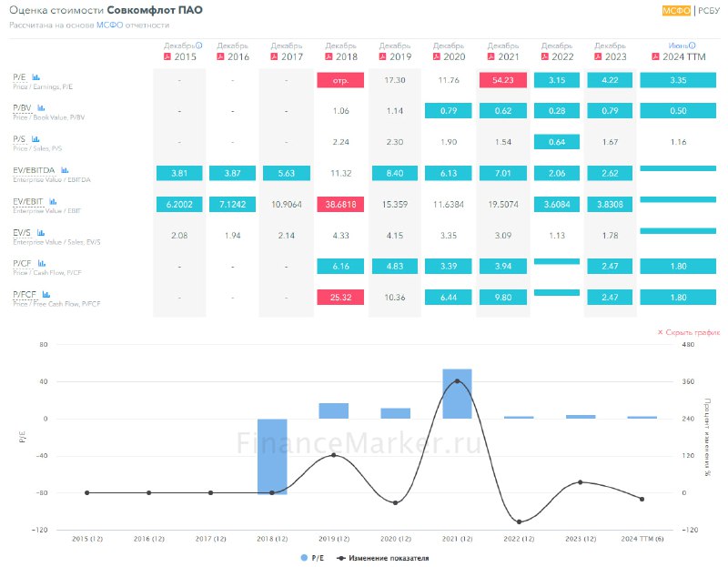Viewport: 728px width, 567px height.
Task: Click the P/BV metric label
Action: point(22,108)
